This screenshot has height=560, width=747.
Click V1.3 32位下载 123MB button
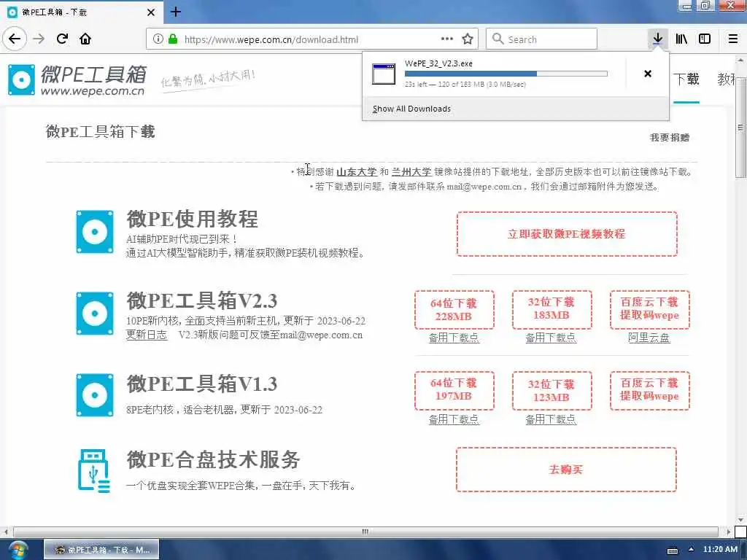(551, 391)
